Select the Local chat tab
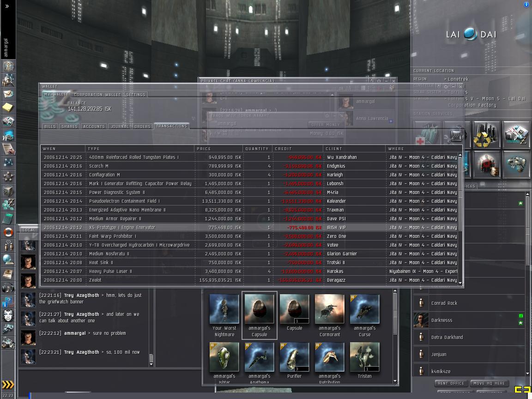This screenshot has width=532, height=399. (29, 230)
